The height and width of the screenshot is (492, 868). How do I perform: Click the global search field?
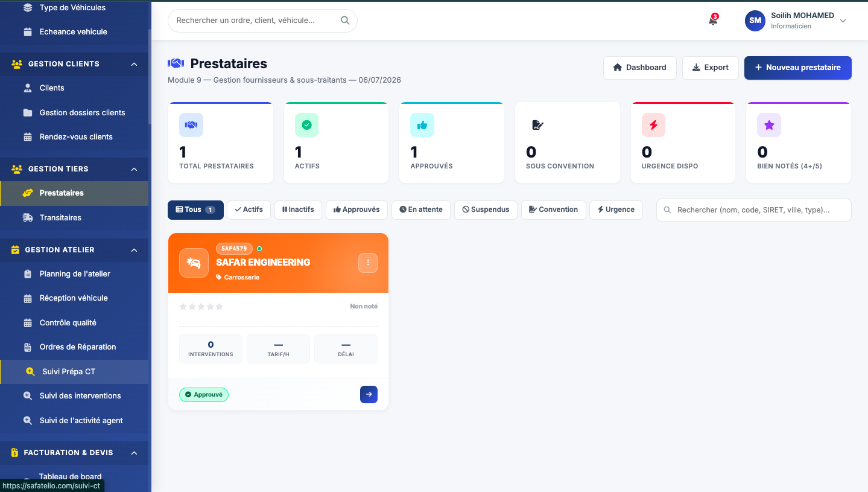click(262, 21)
